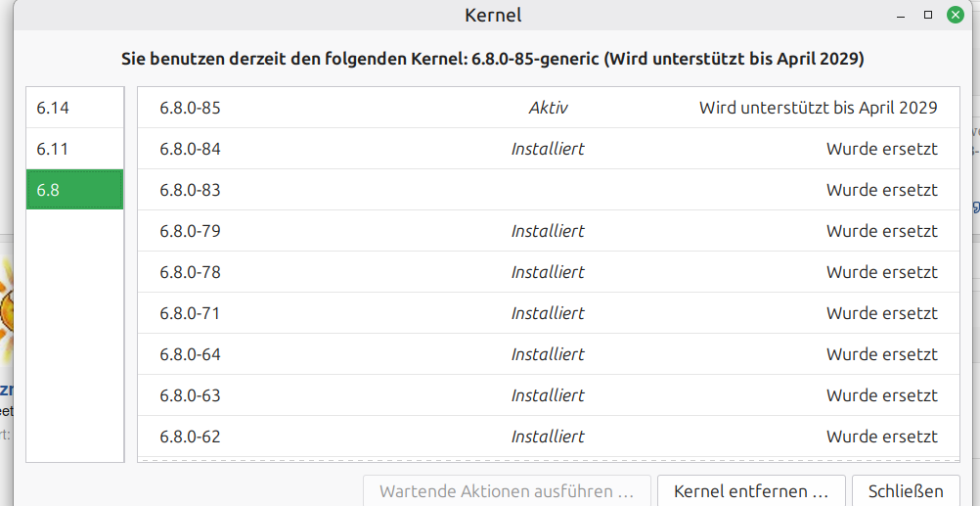This screenshot has height=506, width=980.
Task: Close the Kernel window with green X
Action: click(x=956, y=15)
